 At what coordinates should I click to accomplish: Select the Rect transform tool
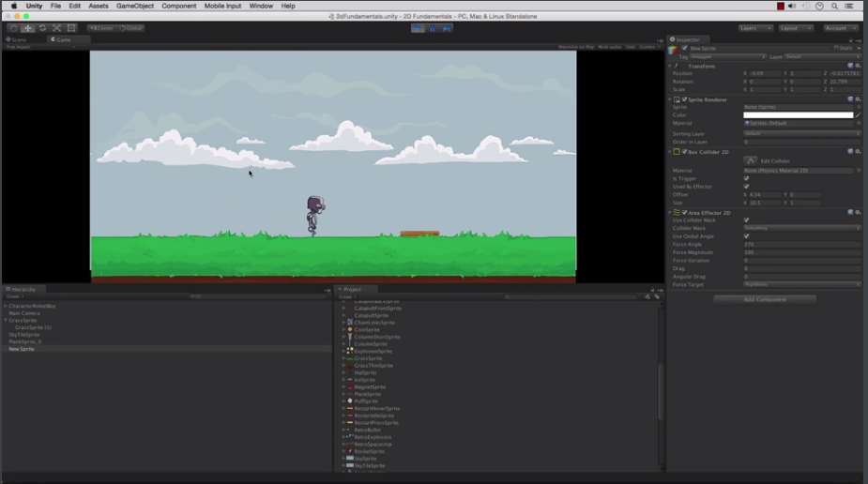tap(71, 27)
